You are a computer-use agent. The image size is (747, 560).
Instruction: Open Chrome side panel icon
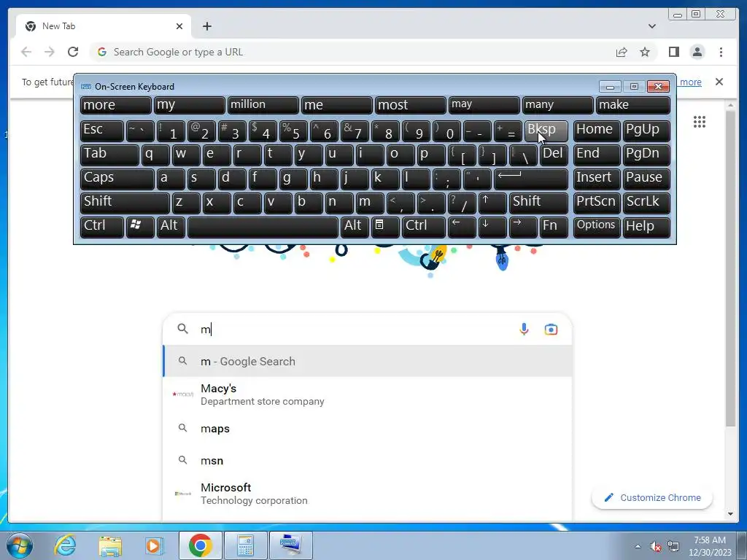click(673, 52)
